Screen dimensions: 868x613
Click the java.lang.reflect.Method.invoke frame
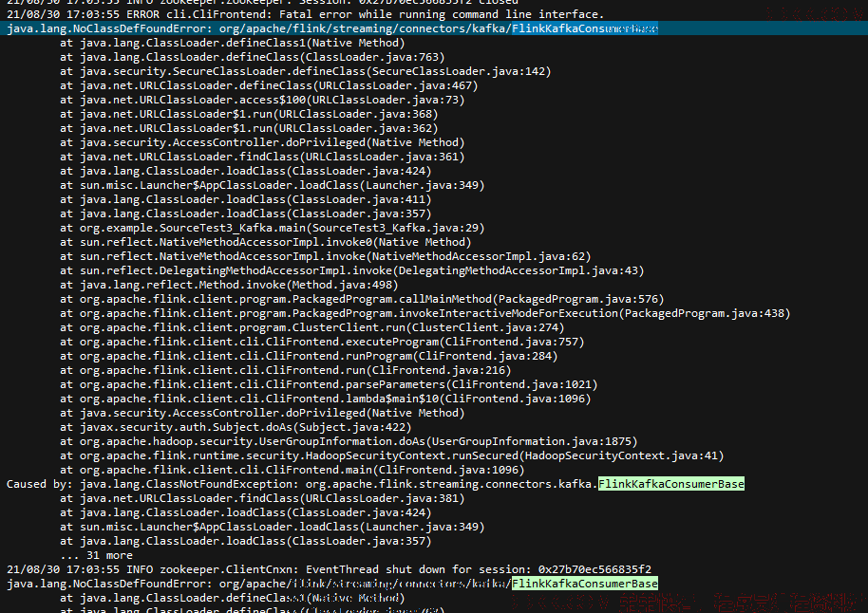pos(229,285)
